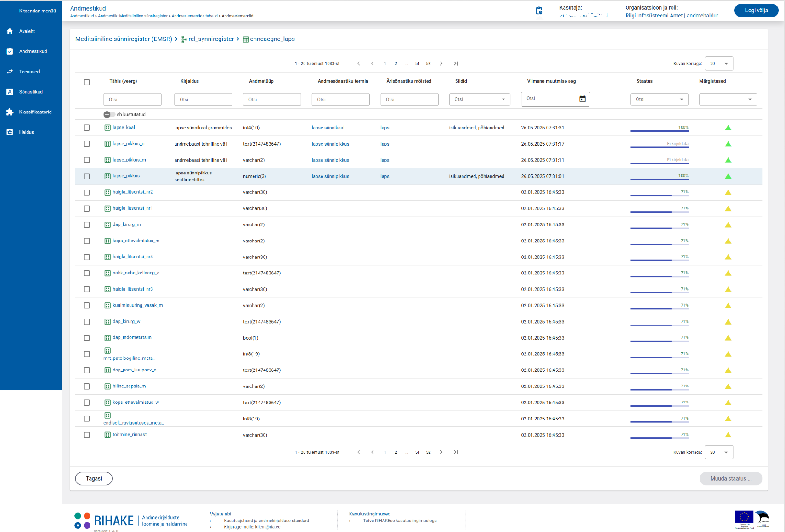This screenshot has height=532, width=785.
Task: Click the status progress bar for lapse_kaal
Action: click(659, 131)
